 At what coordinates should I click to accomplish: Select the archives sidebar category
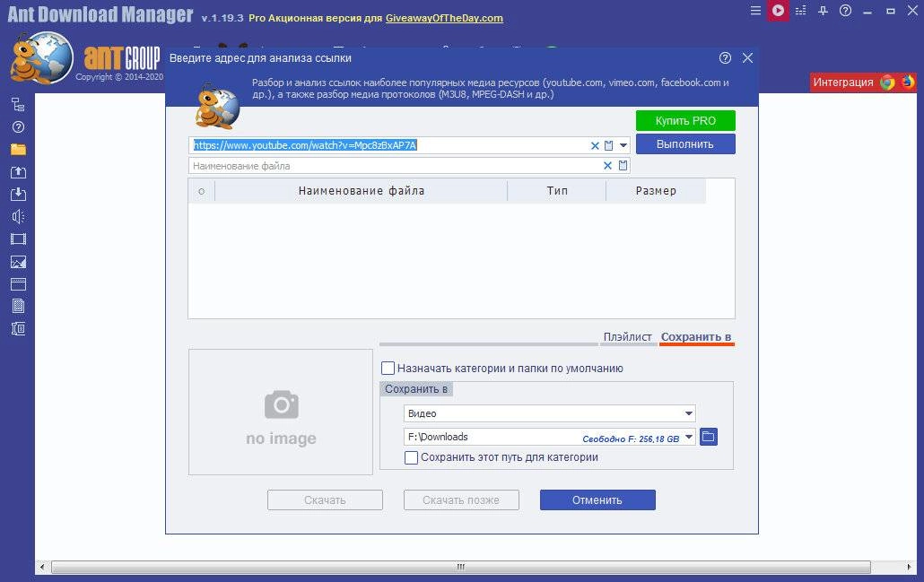tap(18, 329)
